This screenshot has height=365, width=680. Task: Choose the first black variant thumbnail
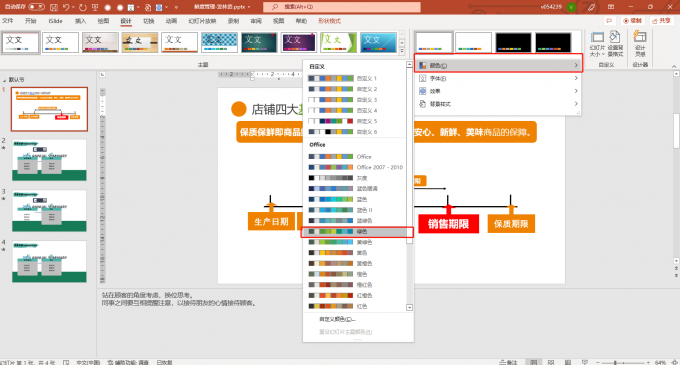pyautogui.click(x=513, y=42)
